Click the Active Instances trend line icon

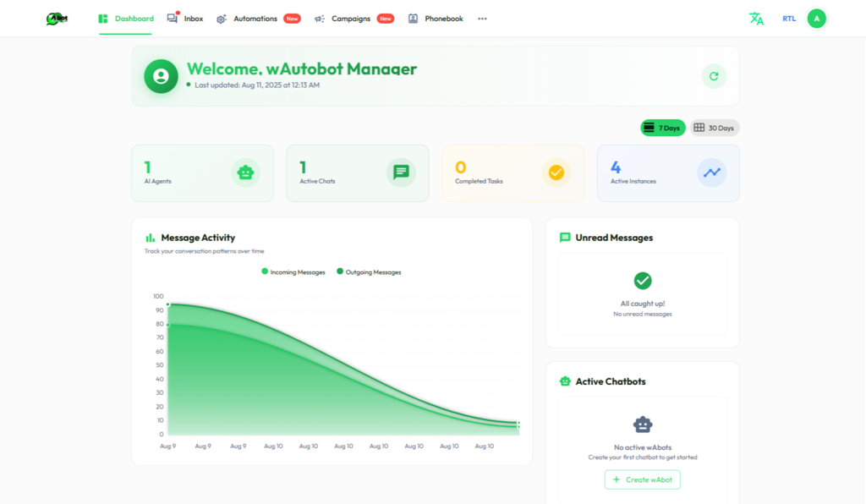click(711, 173)
